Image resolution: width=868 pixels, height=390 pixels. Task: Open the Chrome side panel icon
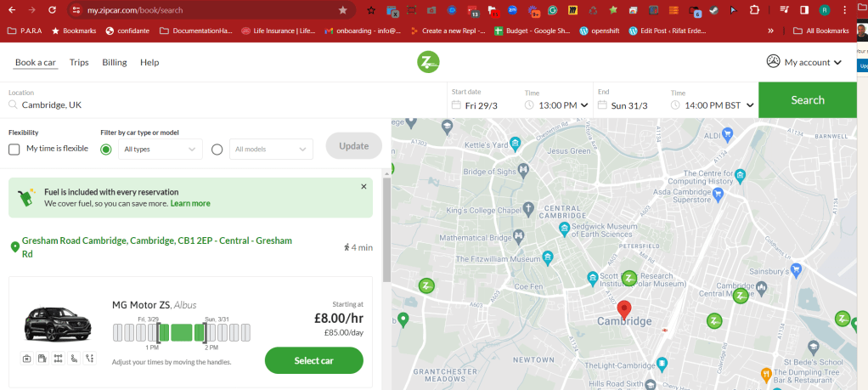(804, 10)
